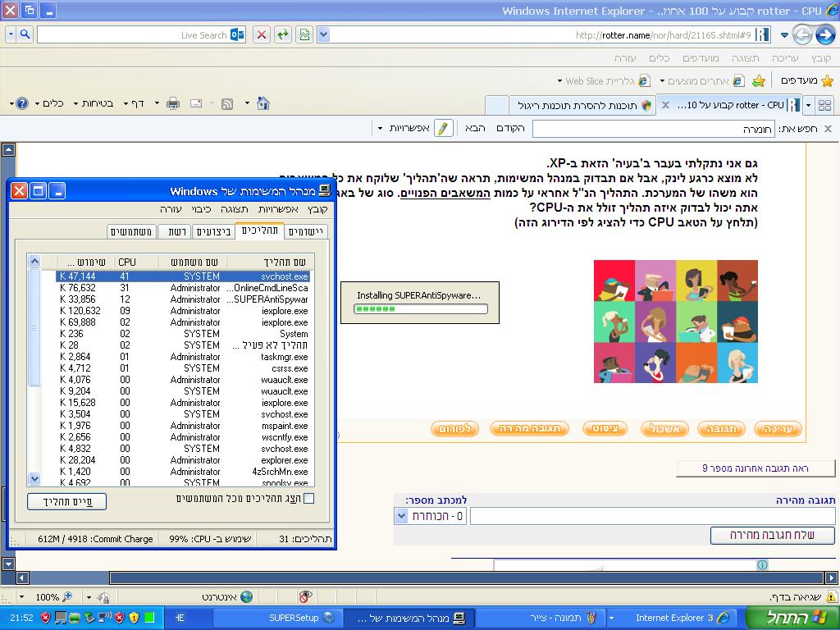
Task: Switch to the ביצועים tab in Task Manager
Action: [212, 232]
